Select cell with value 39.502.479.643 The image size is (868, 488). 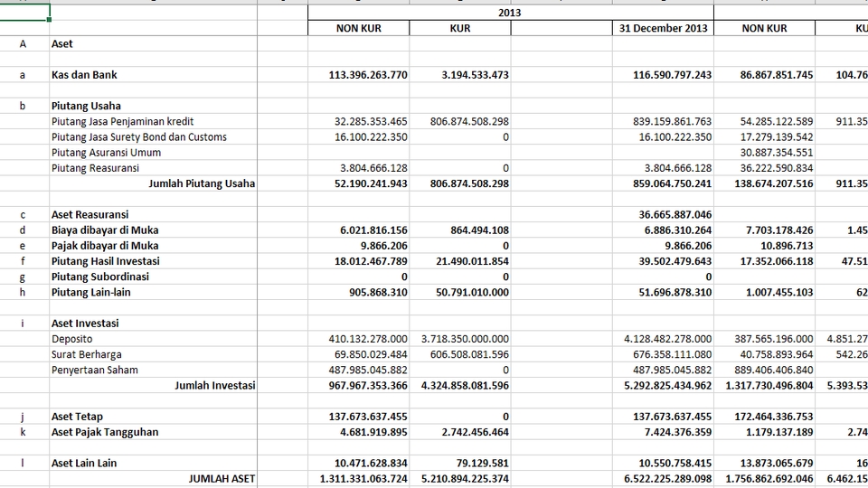pos(663,260)
